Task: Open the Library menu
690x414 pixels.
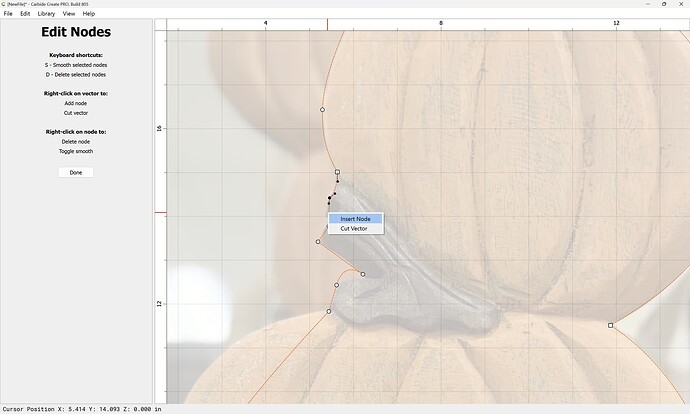Action: click(x=46, y=14)
